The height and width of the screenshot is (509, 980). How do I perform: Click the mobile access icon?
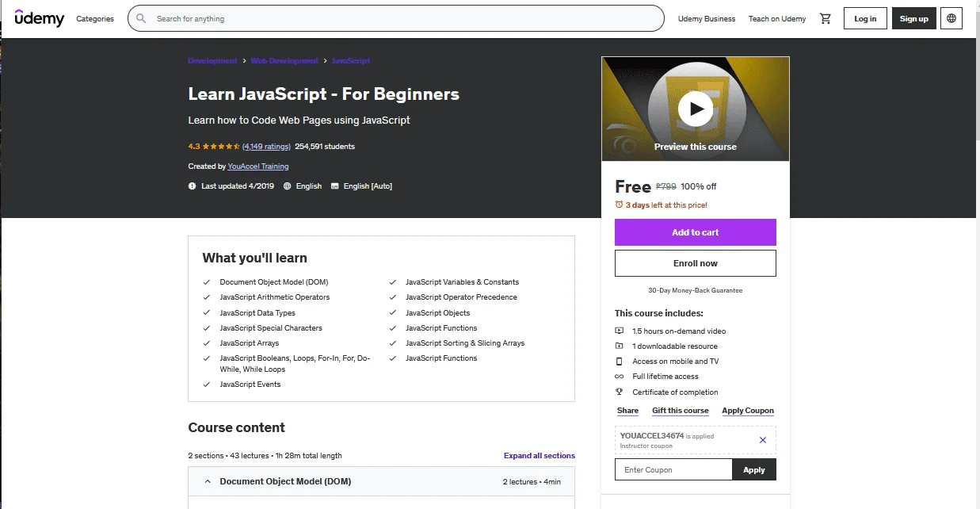pyautogui.click(x=620, y=361)
